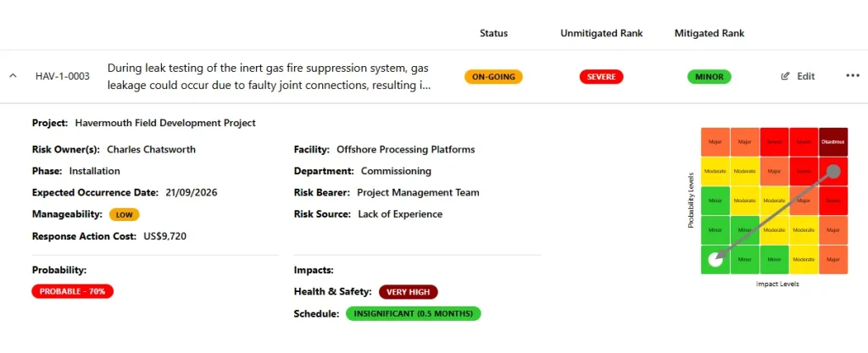Click the SEVERE unmitigated rank badge
Image resolution: width=868 pixels, height=353 pixels.
(x=601, y=77)
